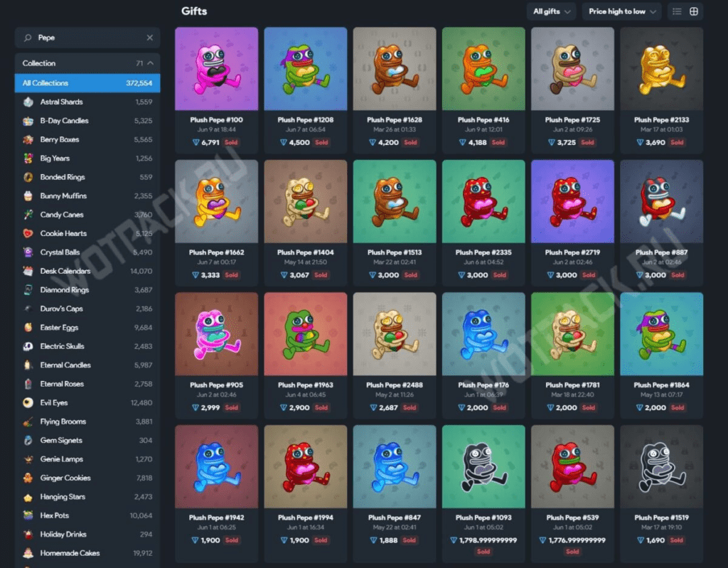The height and width of the screenshot is (568, 728).
Task: Click the Plush Pepe #1093 title
Action: (483, 518)
